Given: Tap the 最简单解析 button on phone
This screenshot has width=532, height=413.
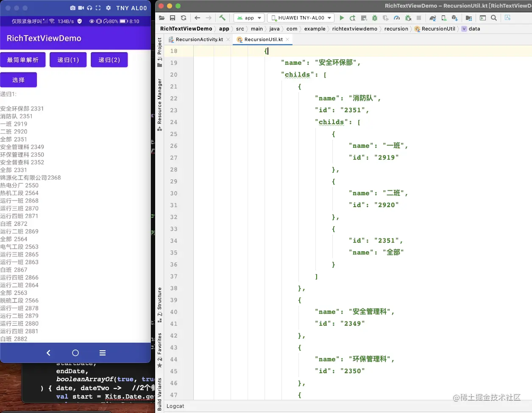Looking at the screenshot, I should click(x=23, y=60).
